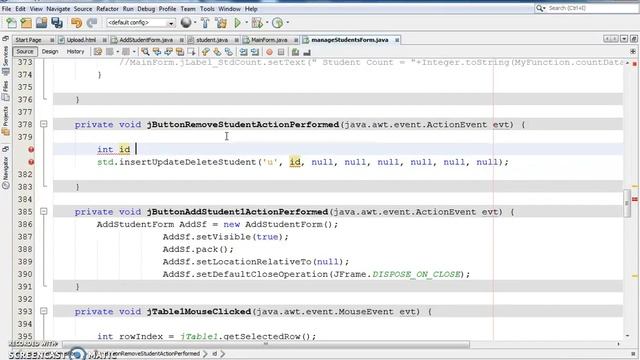Toggle Rectangular Selection mode
640x360 pixels.
tap(191, 52)
